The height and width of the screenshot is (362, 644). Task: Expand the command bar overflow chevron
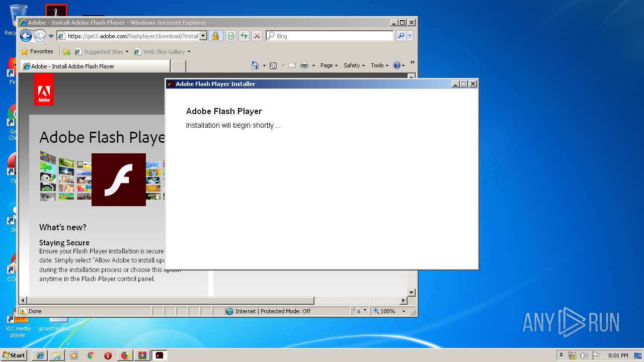point(412,63)
